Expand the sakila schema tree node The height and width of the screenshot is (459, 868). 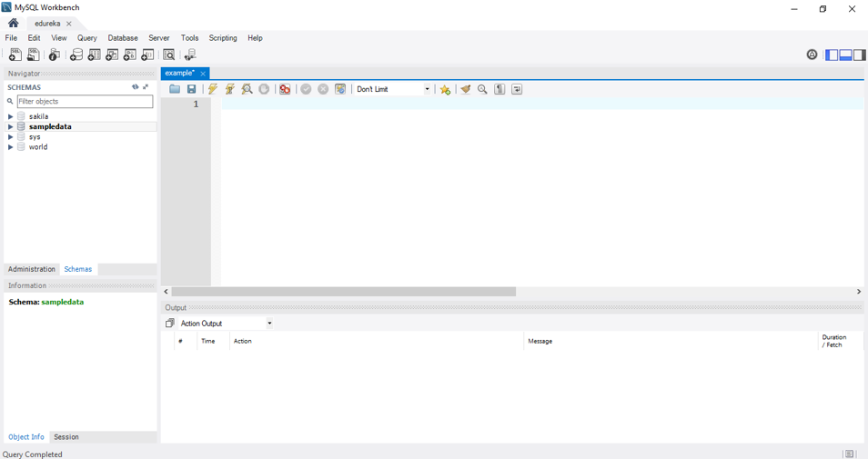(11, 116)
